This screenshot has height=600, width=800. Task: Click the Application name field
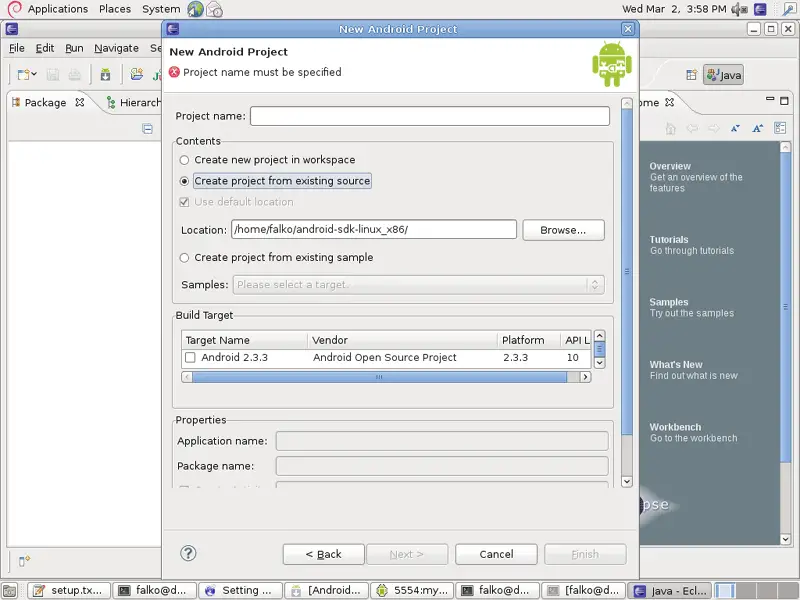(x=442, y=441)
